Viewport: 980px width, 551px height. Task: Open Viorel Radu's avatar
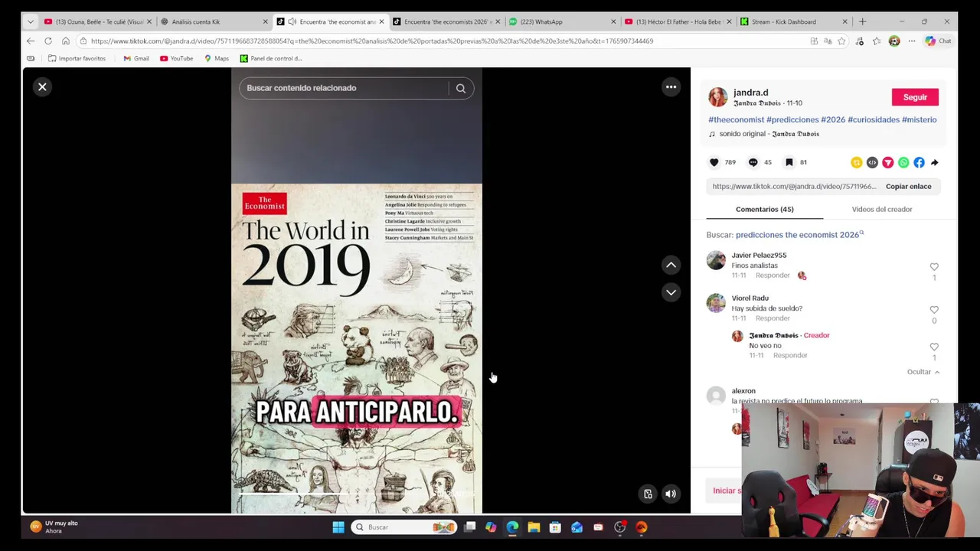click(716, 303)
